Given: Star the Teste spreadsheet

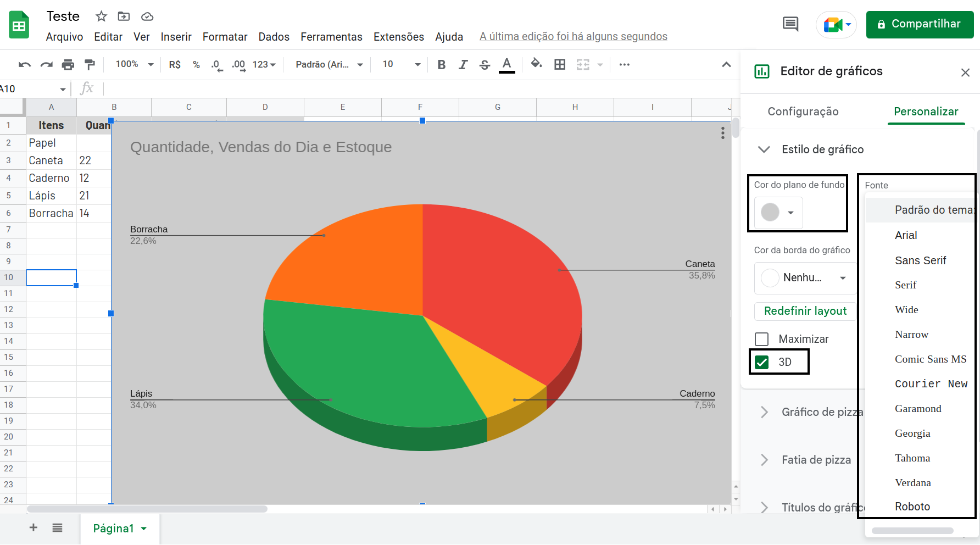Looking at the screenshot, I should point(101,16).
